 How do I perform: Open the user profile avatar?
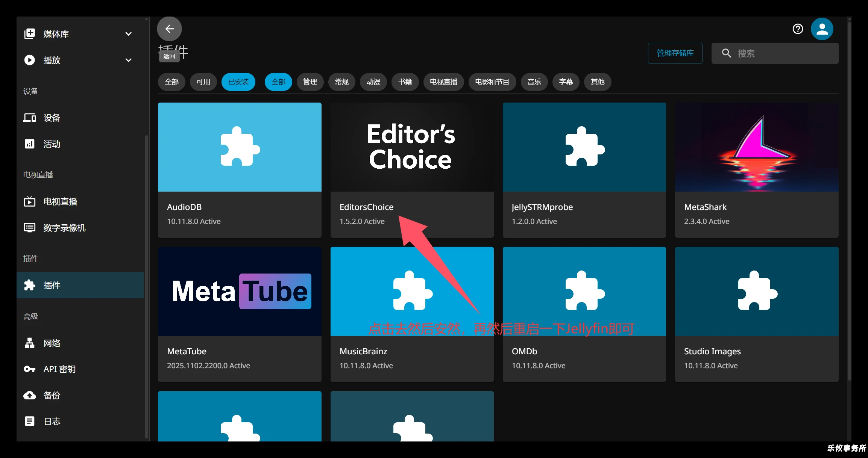822,29
